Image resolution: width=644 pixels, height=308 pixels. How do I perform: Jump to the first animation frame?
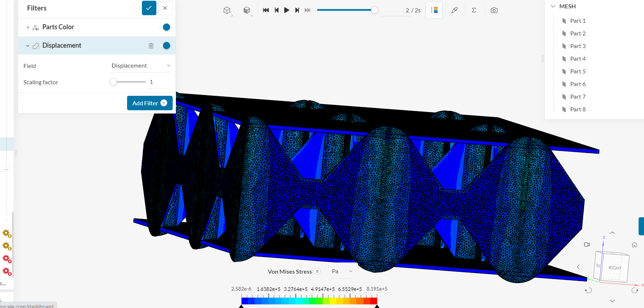266,10
